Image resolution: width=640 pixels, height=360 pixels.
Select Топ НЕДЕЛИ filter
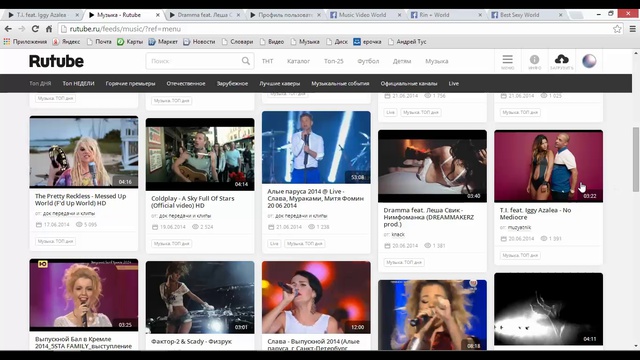(78, 83)
